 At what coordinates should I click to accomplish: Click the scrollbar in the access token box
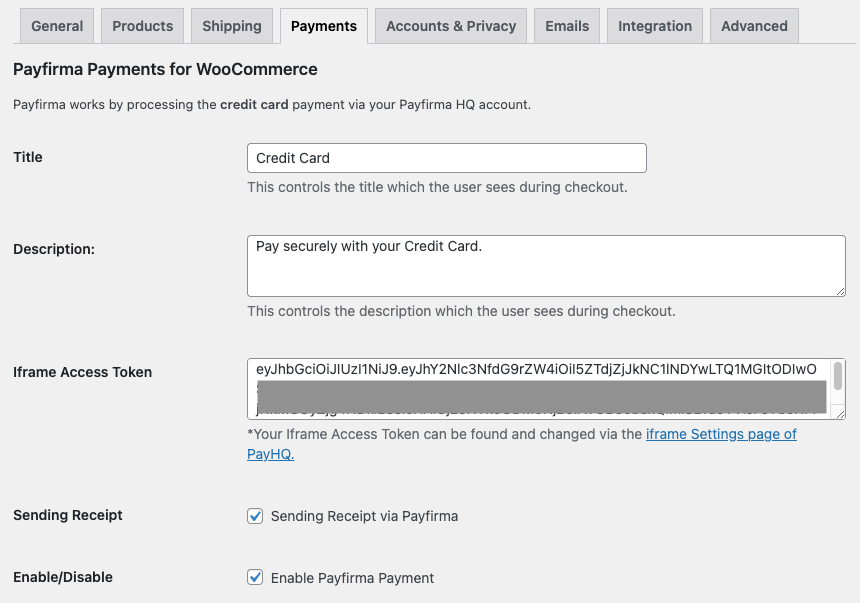pyautogui.click(x=838, y=376)
